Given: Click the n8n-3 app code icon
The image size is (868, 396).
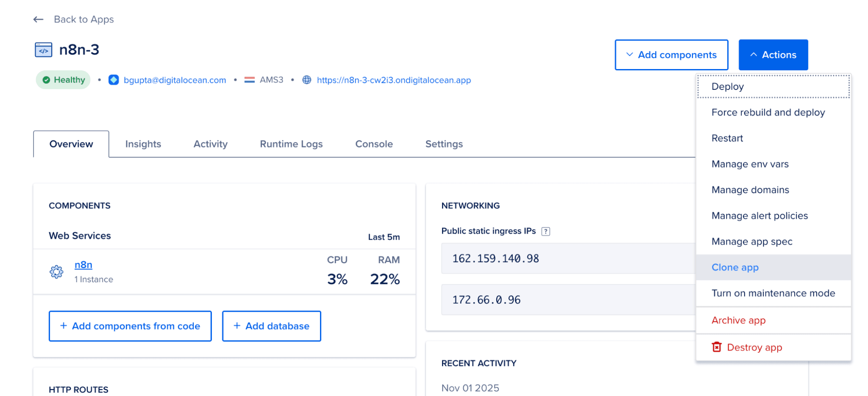Looking at the screenshot, I should (43, 49).
